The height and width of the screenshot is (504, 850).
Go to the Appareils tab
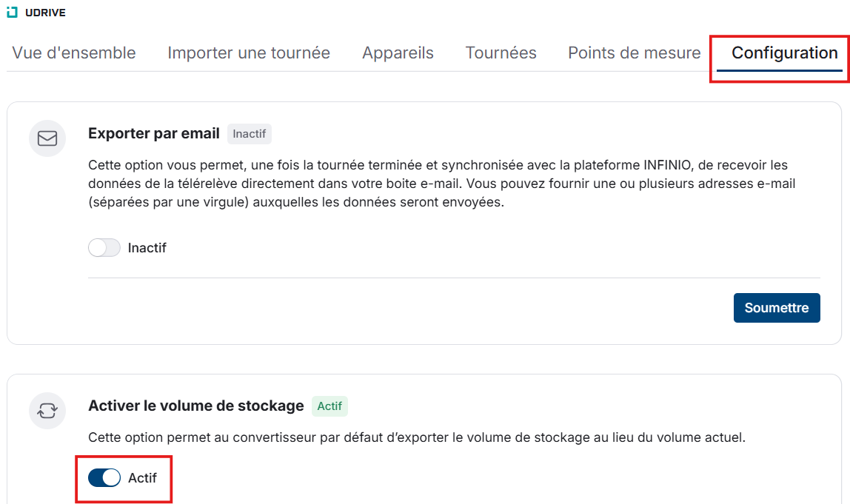coord(398,53)
